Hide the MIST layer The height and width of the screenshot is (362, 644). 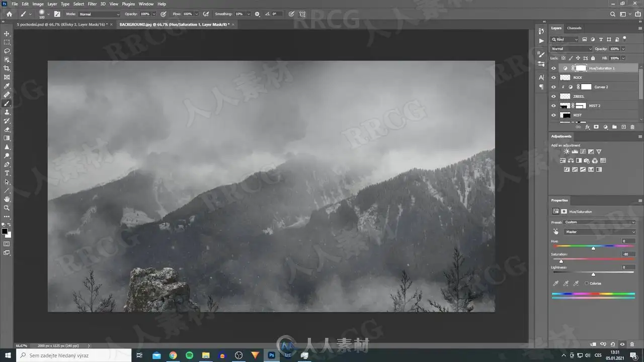pos(553,115)
